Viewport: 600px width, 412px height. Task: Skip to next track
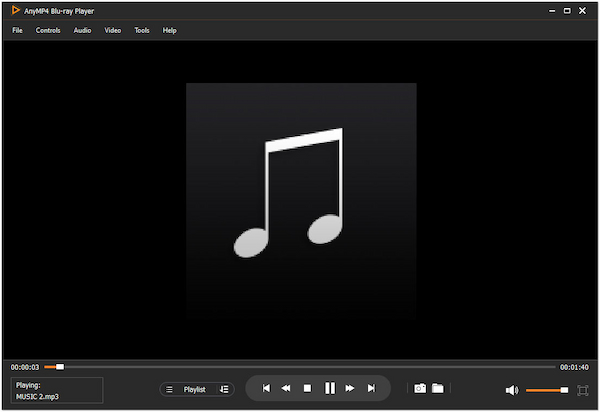(x=371, y=388)
